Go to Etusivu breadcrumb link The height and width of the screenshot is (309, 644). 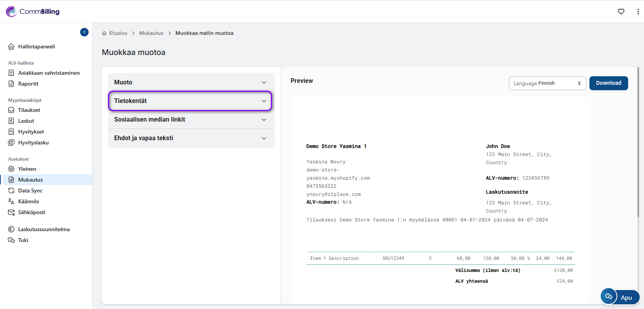(x=118, y=33)
